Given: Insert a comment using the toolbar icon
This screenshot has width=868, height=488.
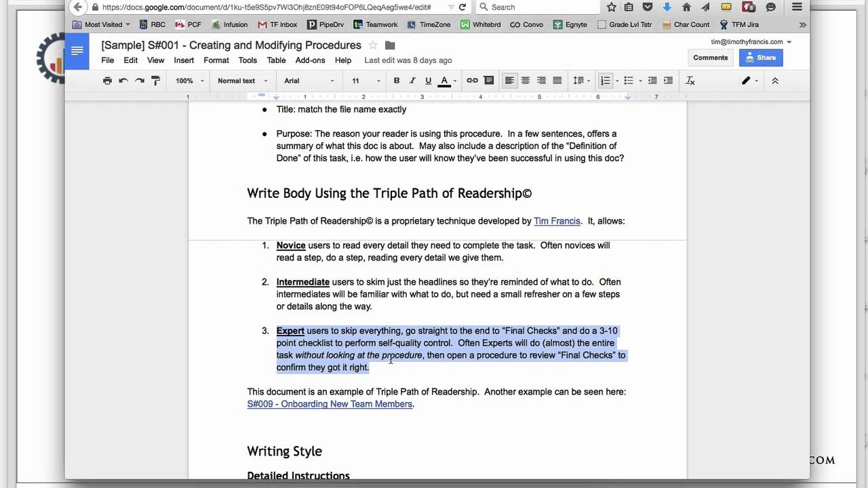Looking at the screenshot, I should point(488,81).
